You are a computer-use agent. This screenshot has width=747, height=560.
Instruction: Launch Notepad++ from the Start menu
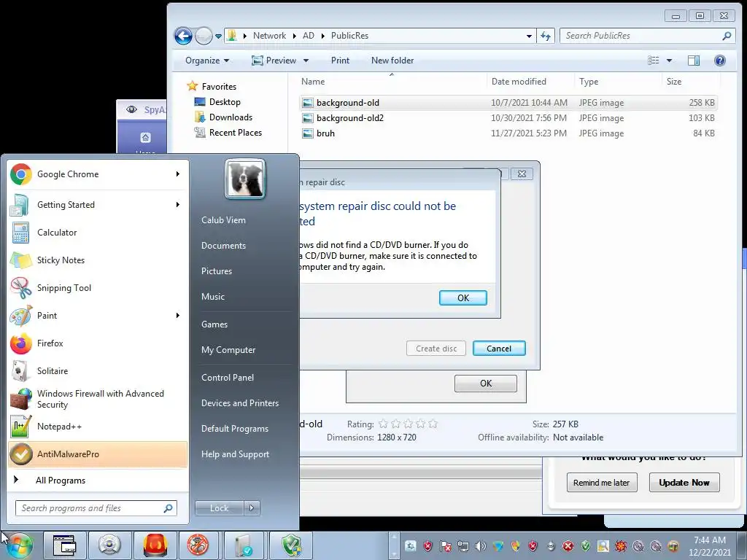[98, 426]
